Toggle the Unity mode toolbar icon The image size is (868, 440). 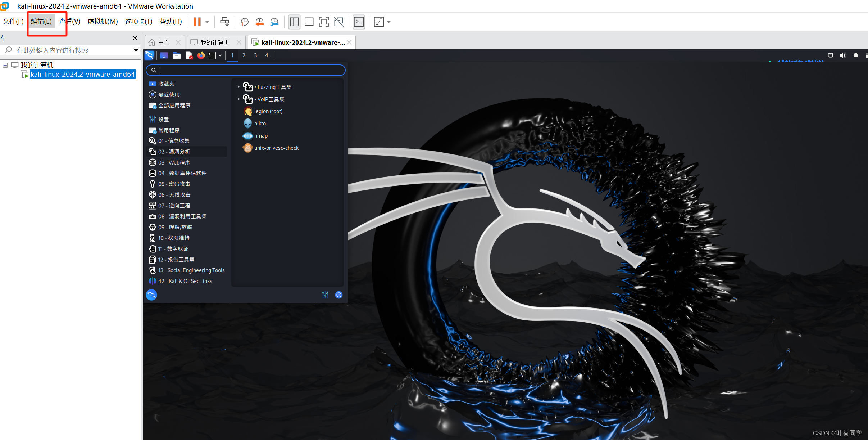pyautogui.click(x=338, y=22)
